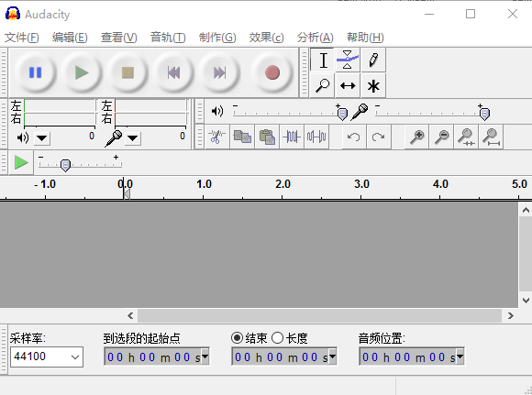532x395 pixels.
Task: Open the recording meter dropdown arrow
Action: (133, 138)
